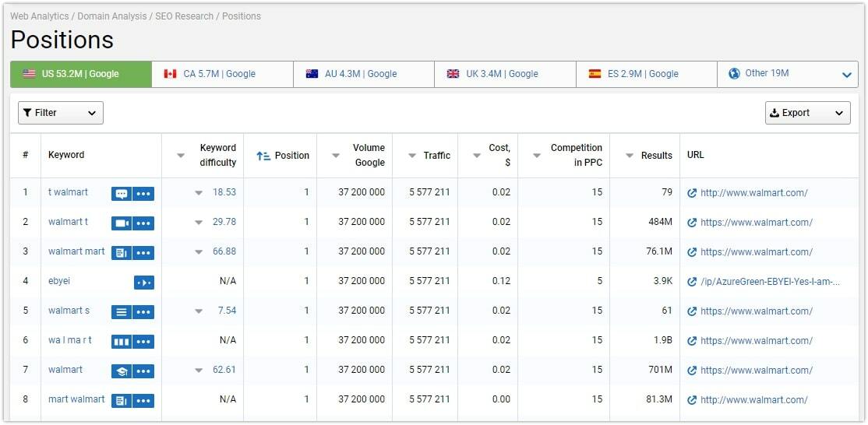Open the 't walmart' keyword link
The height and width of the screenshot is (425, 868).
(68, 192)
